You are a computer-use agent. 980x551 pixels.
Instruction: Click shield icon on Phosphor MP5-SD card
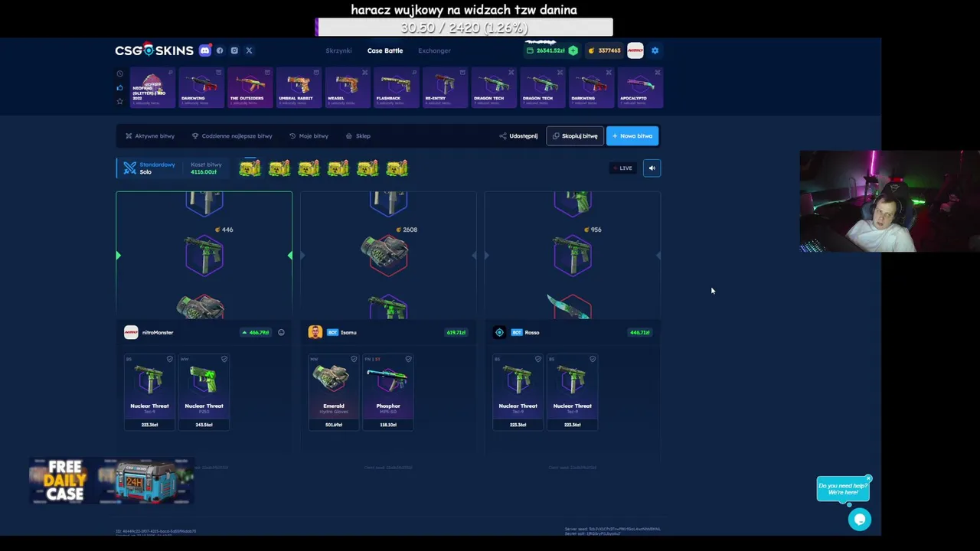pyautogui.click(x=408, y=359)
